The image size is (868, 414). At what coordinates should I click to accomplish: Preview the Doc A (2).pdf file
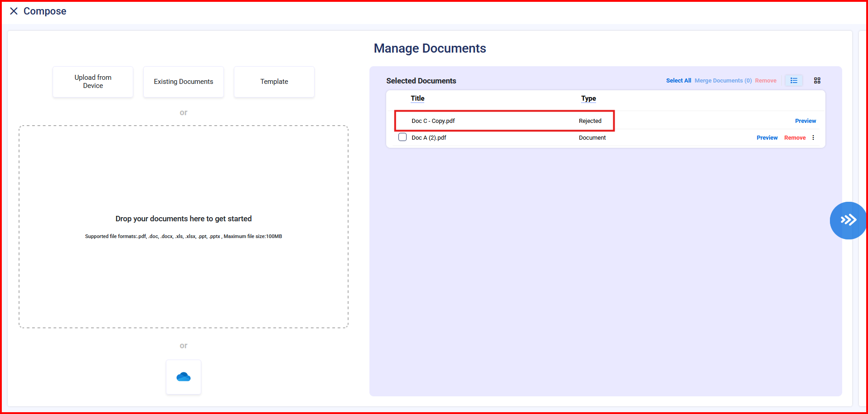tap(767, 138)
